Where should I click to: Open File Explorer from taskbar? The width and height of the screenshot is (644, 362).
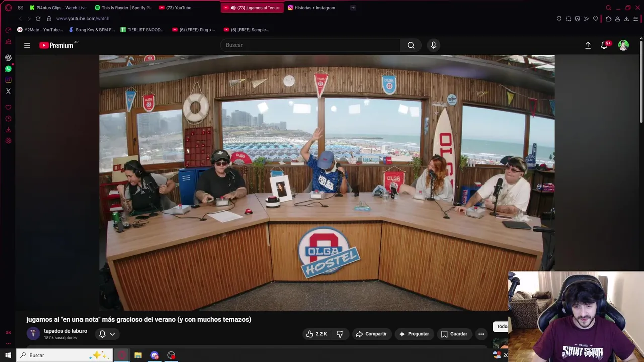[x=138, y=355]
